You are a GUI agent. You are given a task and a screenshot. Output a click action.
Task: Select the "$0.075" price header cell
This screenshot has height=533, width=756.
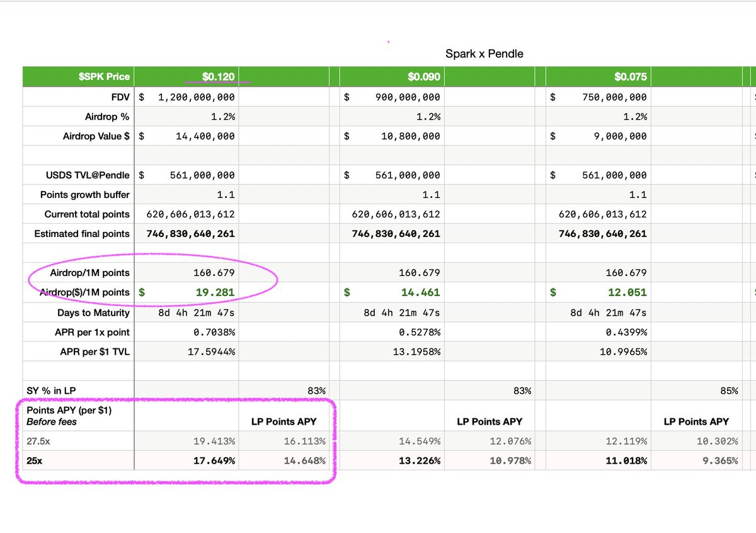(598, 77)
